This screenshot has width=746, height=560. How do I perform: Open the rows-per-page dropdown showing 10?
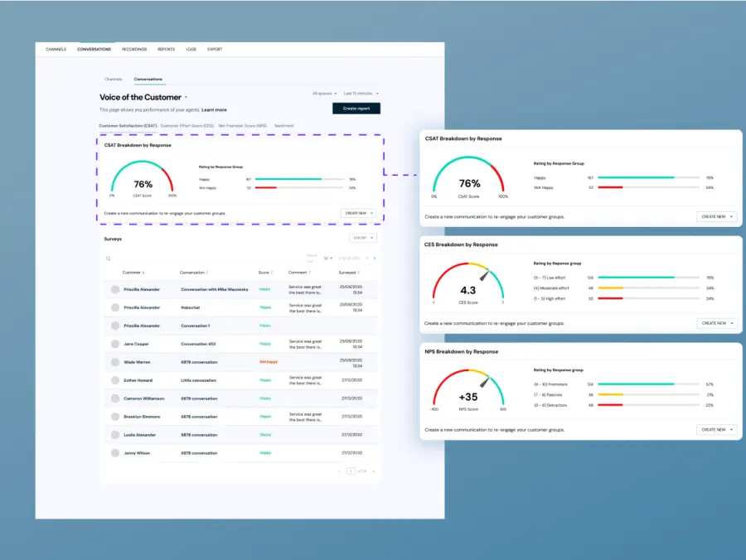pyautogui.click(x=329, y=258)
